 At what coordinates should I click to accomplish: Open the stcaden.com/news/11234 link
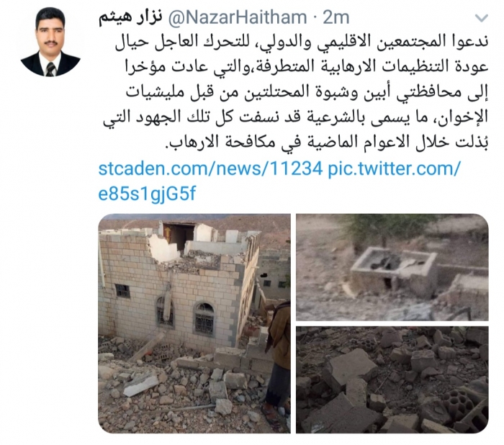pos(210,168)
